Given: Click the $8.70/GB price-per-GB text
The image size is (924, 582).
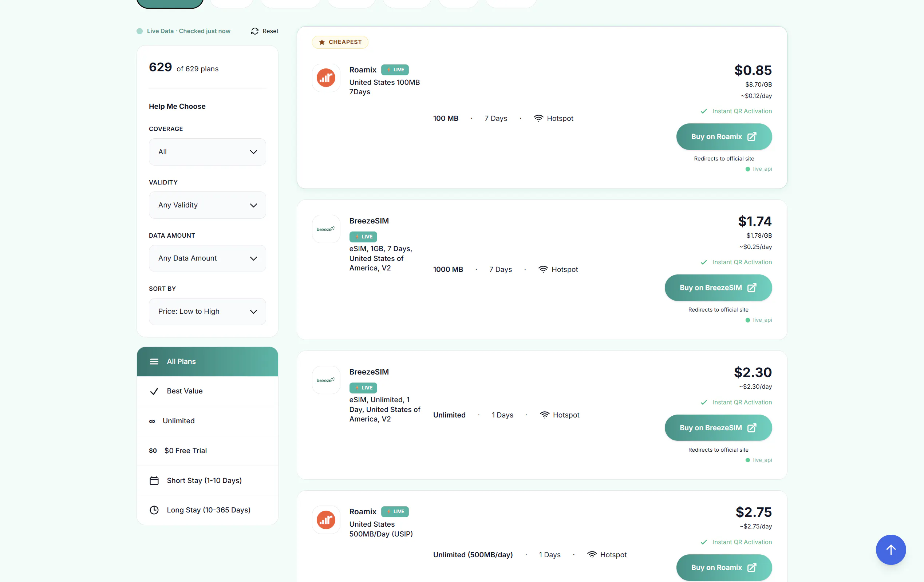Looking at the screenshot, I should point(758,84).
